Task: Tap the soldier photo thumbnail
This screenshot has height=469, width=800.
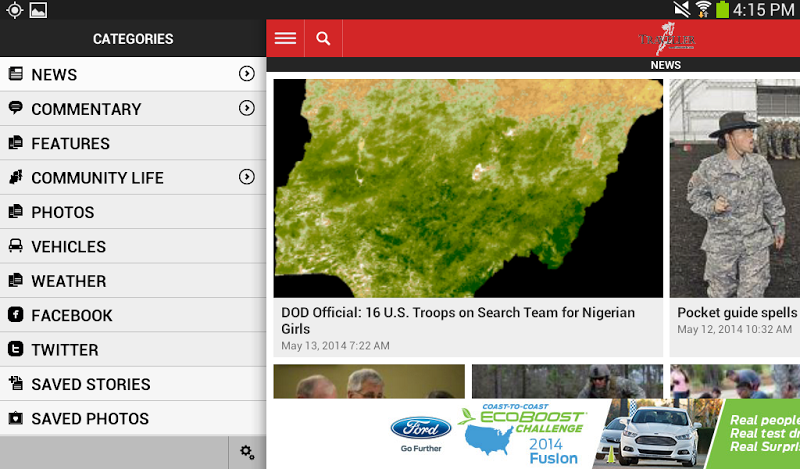Action: click(735, 188)
